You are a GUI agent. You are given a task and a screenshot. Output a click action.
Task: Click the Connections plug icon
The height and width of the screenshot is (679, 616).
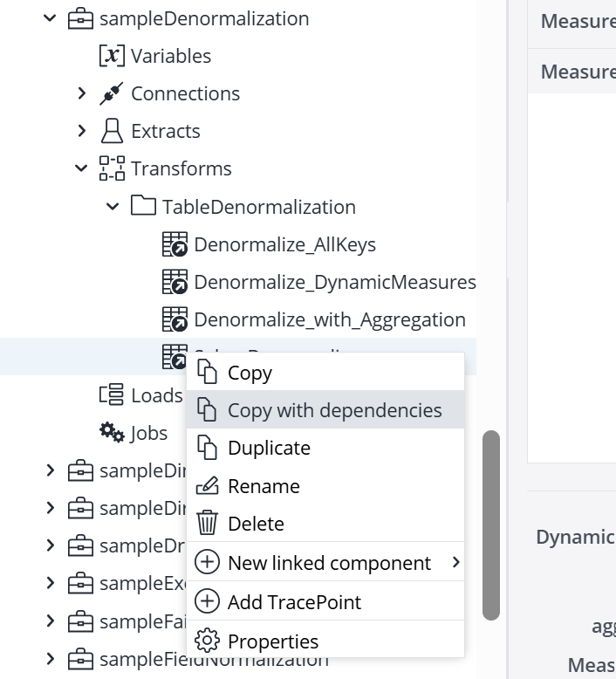click(x=112, y=93)
